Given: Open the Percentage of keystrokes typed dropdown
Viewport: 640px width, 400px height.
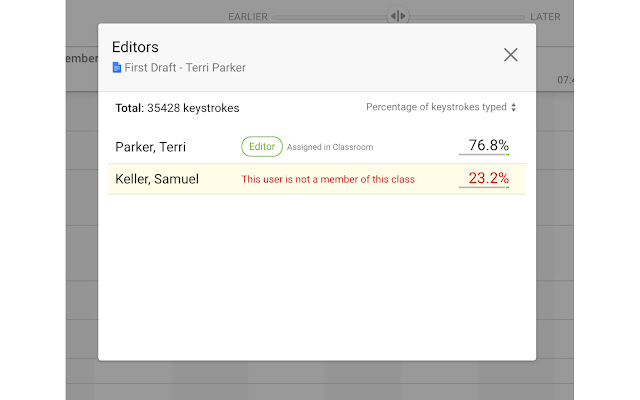Looking at the screenshot, I should 436,107.
